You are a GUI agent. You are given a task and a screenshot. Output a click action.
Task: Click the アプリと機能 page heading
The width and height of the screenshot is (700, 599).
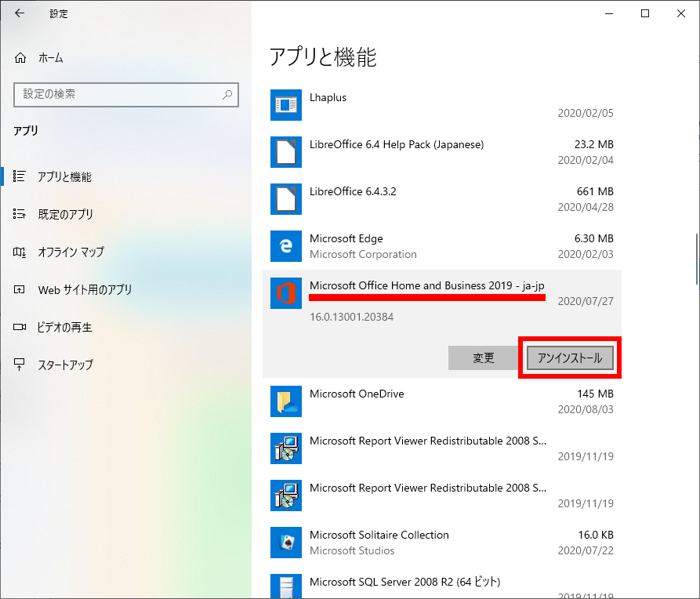[x=323, y=57]
